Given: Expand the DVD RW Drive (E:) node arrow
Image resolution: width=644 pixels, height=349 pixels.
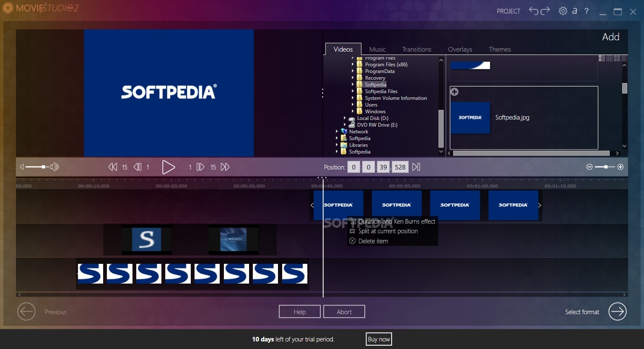Looking at the screenshot, I should pyautogui.click(x=345, y=125).
